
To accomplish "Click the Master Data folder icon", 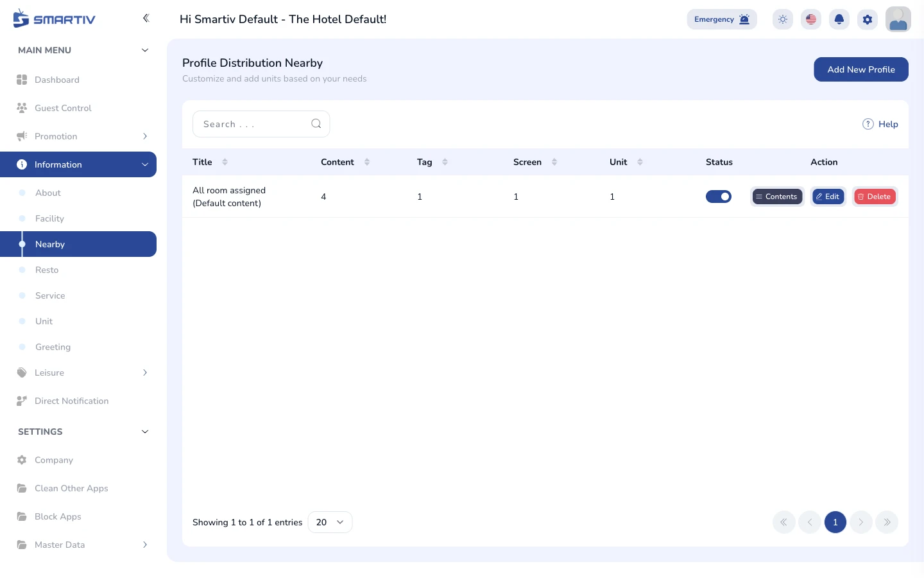I will 22,545.
